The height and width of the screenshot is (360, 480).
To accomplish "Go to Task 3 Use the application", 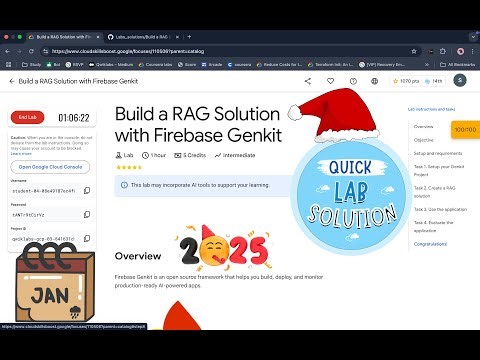I will click(x=440, y=209).
